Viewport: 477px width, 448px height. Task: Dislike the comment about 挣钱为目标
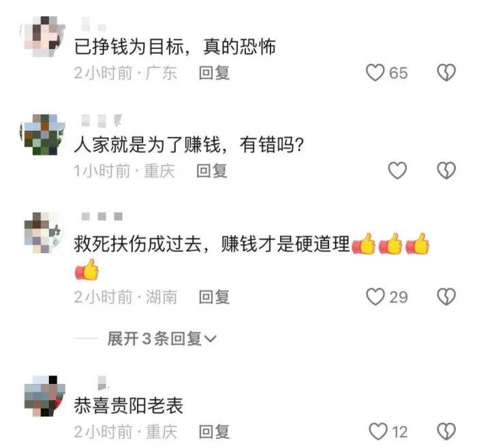click(x=446, y=73)
